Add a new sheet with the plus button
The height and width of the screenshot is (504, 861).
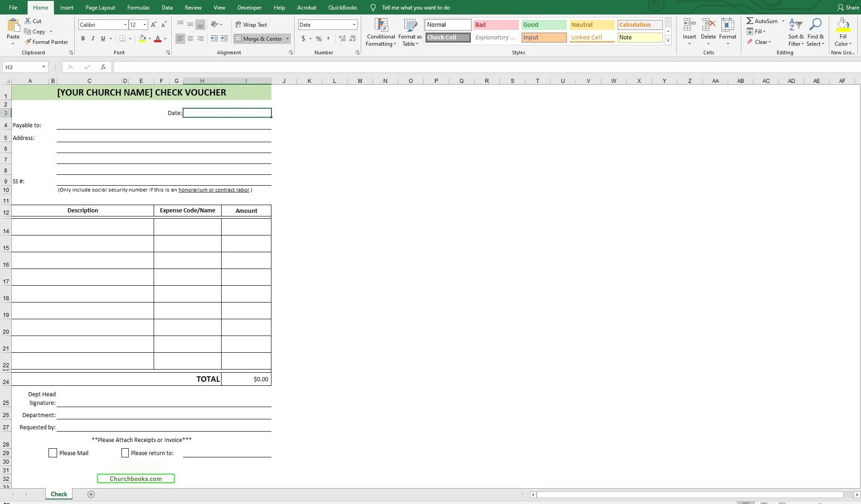click(91, 494)
